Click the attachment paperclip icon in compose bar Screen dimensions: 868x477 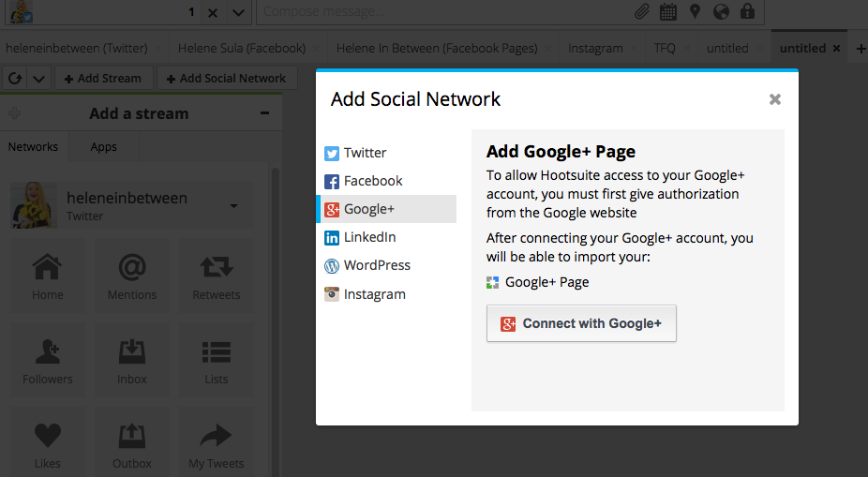[641, 11]
